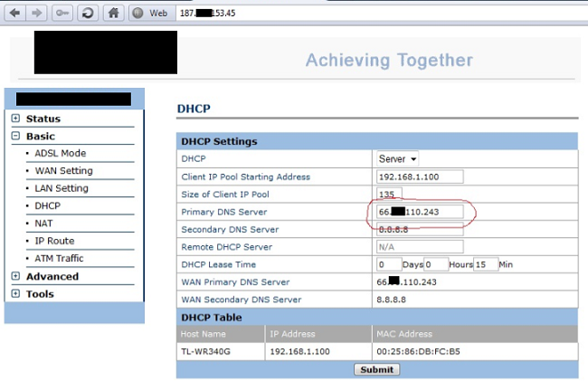The image size is (588, 381).
Task: Open the Status section label
Action: [x=43, y=119]
